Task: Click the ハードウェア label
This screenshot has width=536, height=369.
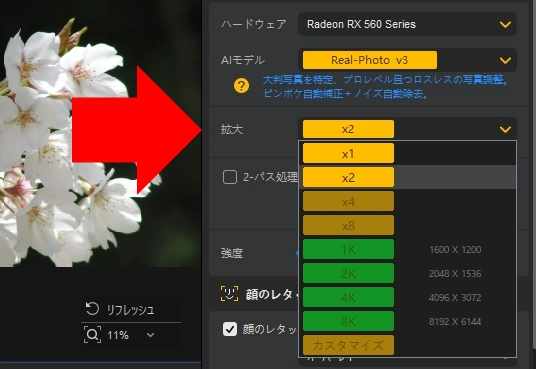Action: point(254,24)
